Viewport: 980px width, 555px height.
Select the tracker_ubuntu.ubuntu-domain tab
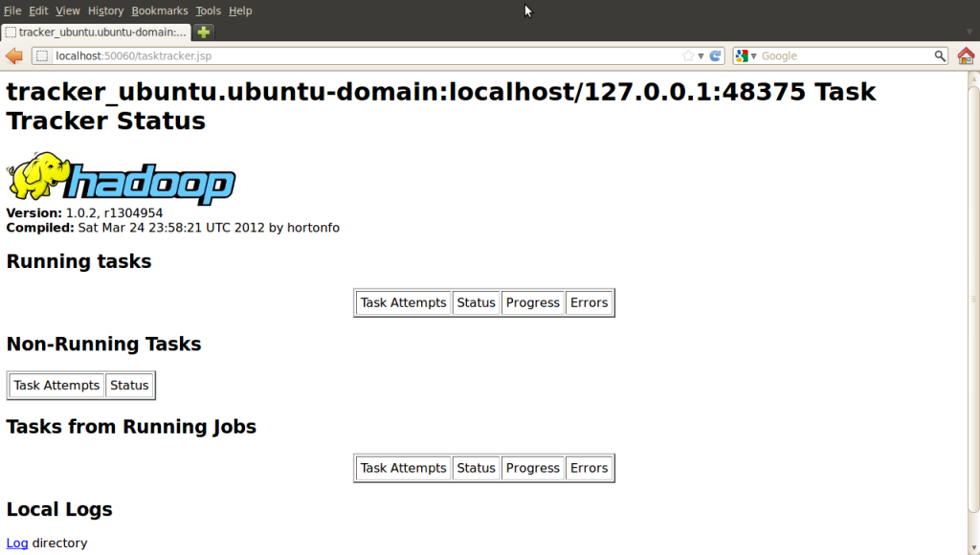pos(96,31)
